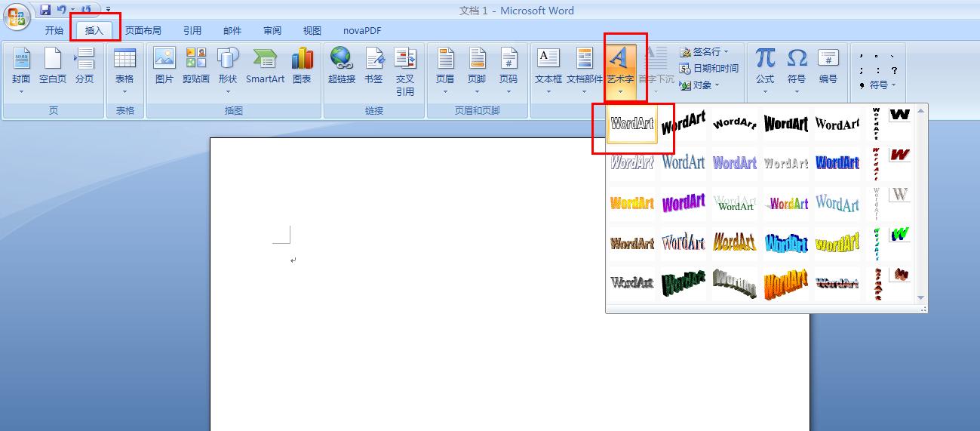Open the 页眉 header dropdown

(x=445, y=91)
